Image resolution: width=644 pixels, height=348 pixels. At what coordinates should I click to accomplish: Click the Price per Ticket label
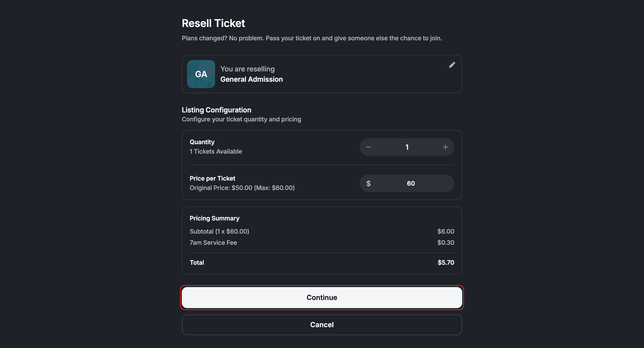pyautogui.click(x=212, y=178)
